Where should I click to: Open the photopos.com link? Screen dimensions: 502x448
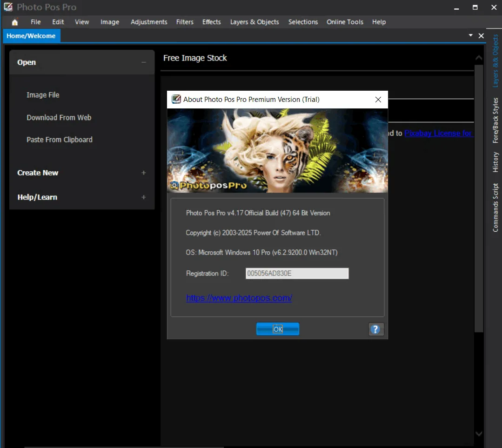(x=239, y=298)
